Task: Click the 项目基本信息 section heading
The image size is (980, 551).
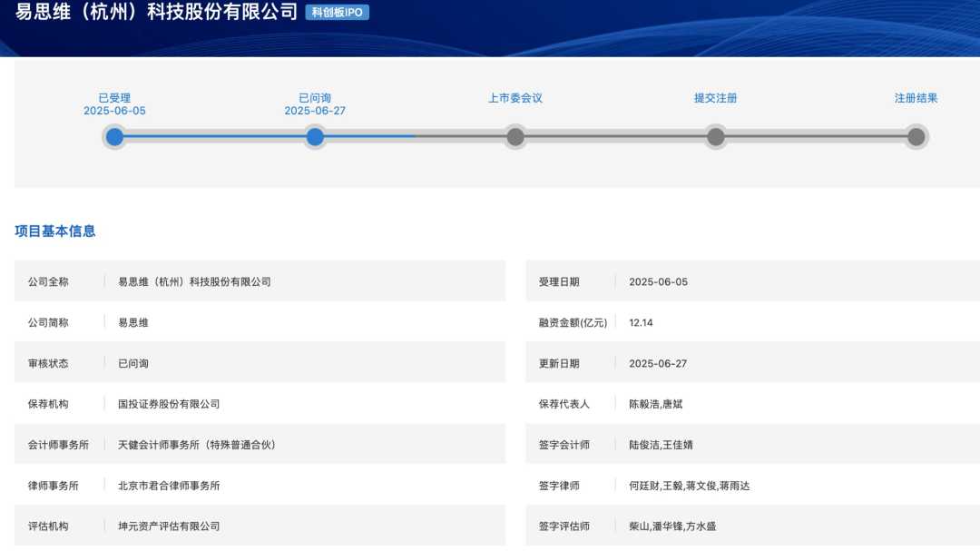Action: pos(55,231)
